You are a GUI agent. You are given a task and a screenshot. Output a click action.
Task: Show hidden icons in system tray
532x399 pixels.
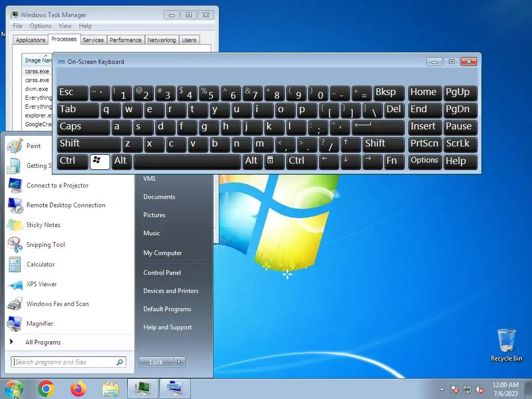coord(442,390)
